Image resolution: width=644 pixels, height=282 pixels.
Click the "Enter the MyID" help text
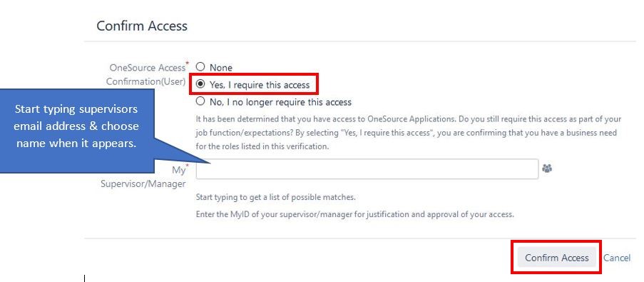click(x=355, y=215)
